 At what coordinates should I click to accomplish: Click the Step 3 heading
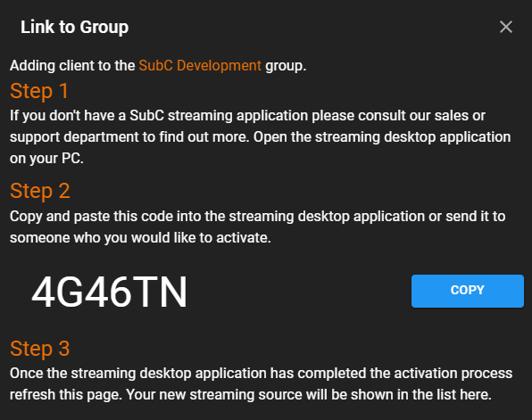pyautogui.click(x=40, y=349)
